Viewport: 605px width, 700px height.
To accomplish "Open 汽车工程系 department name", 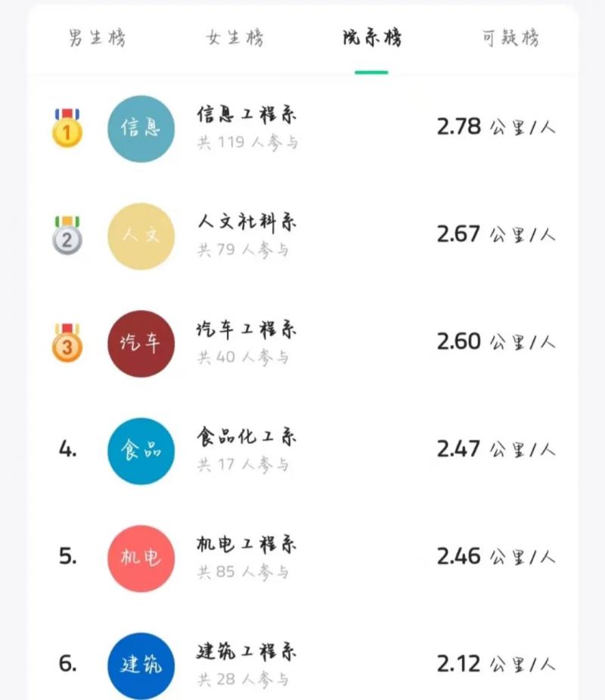I will 247,330.
